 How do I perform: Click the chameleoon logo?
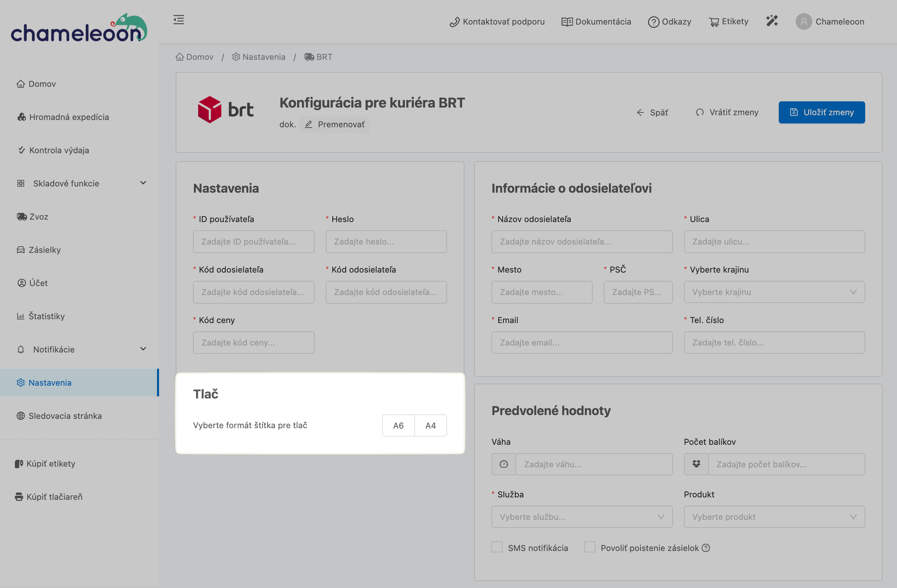tap(79, 28)
